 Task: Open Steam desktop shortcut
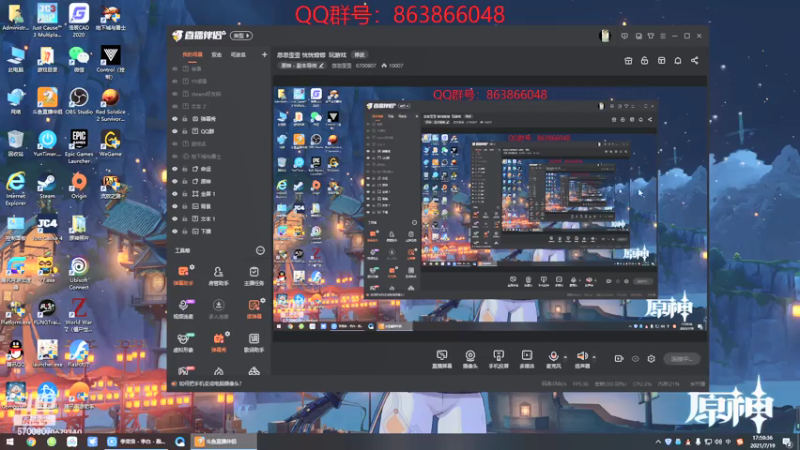tap(47, 186)
